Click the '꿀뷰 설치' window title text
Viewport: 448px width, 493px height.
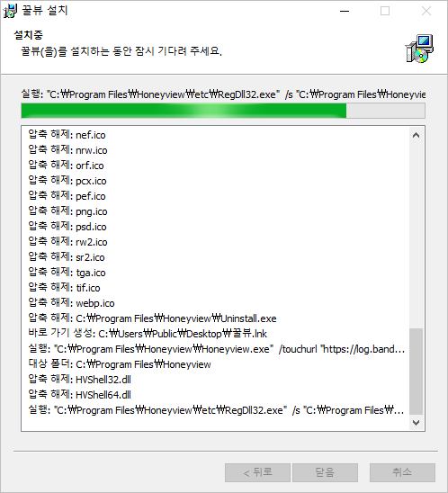[x=45, y=11]
